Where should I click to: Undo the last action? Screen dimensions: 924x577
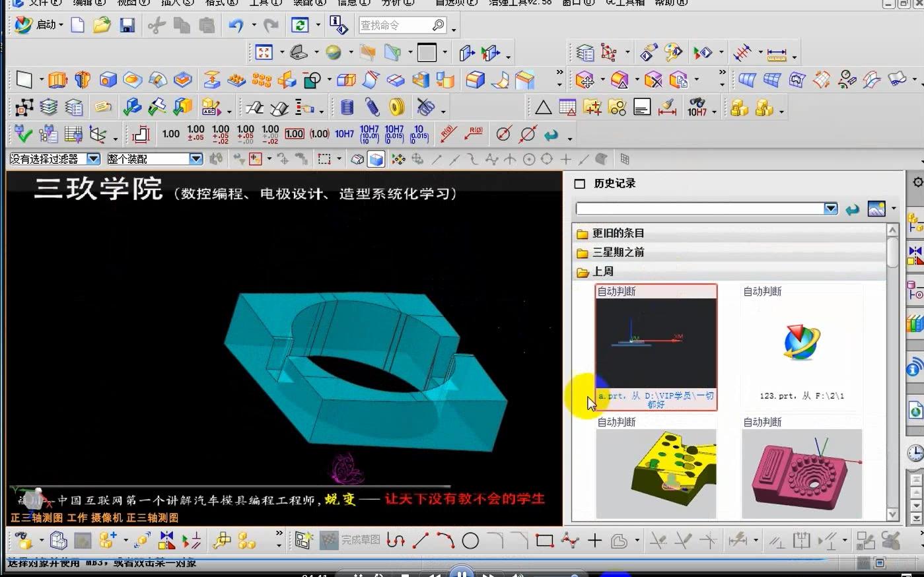pos(236,24)
